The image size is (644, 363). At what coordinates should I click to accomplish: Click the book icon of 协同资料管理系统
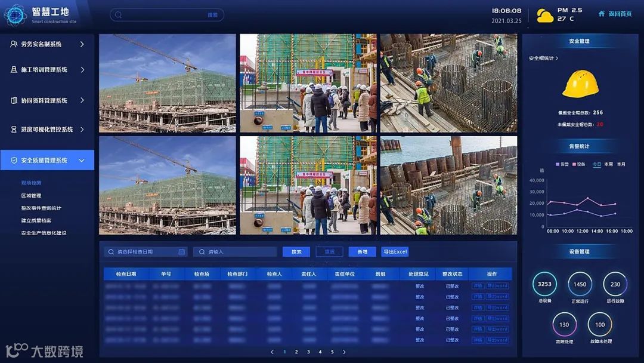click(14, 100)
